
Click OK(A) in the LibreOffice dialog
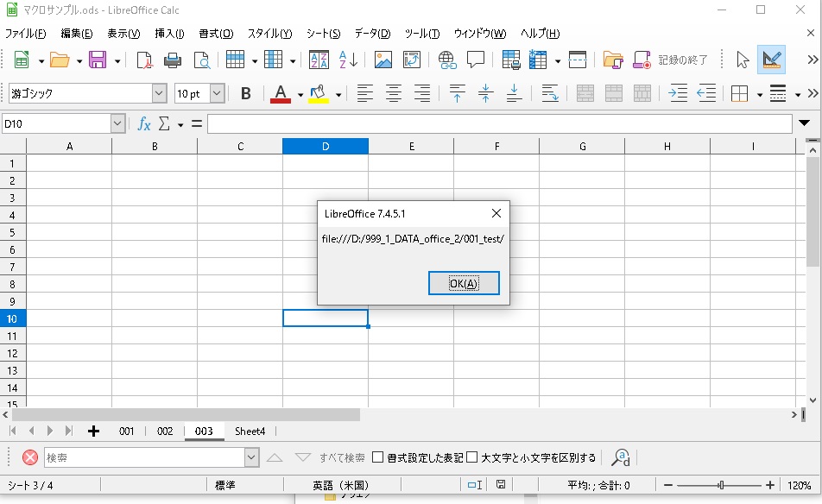pyautogui.click(x=464, y=283)
